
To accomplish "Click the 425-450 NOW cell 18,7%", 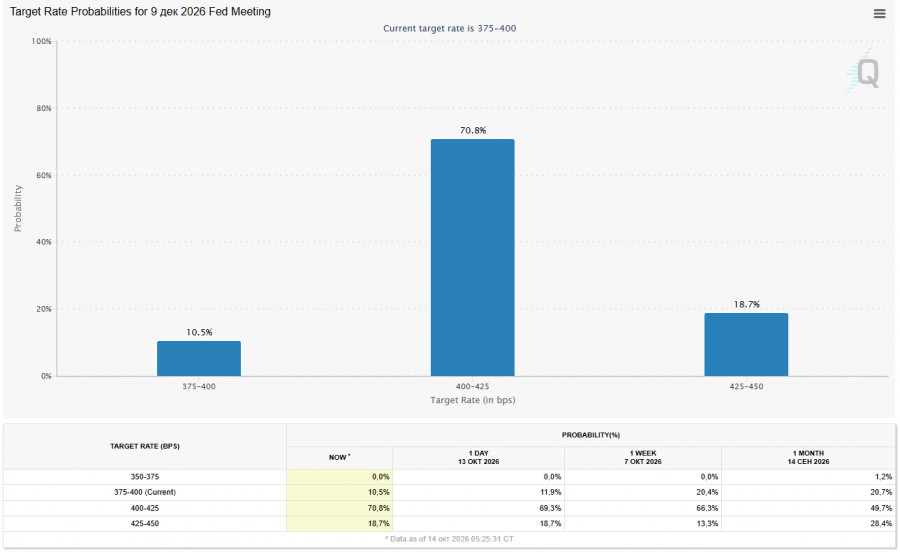I will [x=339, y=523].
